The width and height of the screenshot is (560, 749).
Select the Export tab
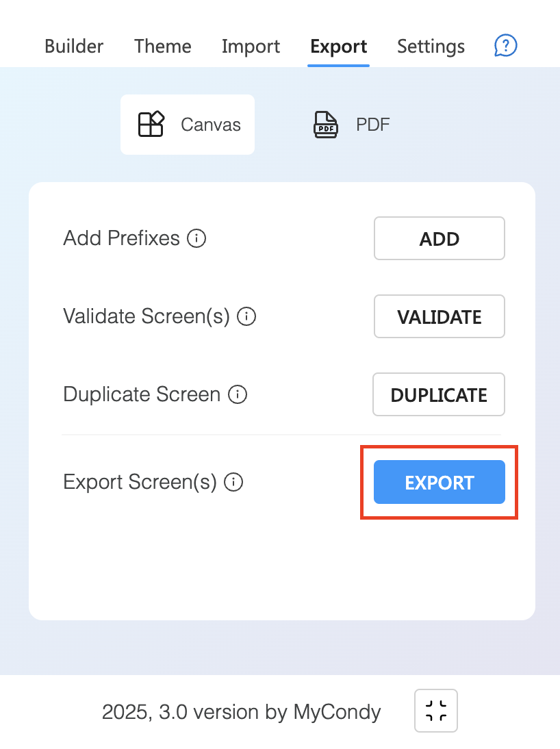coord(339,47)
